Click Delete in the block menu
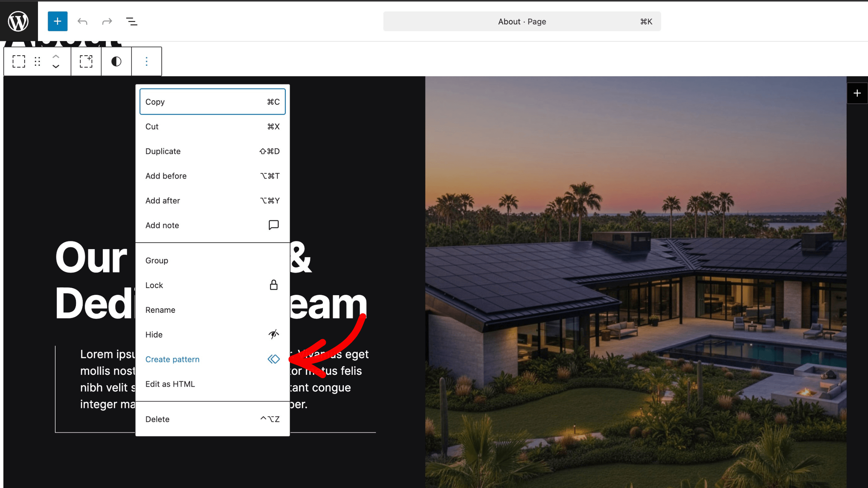 click(212, 419)
